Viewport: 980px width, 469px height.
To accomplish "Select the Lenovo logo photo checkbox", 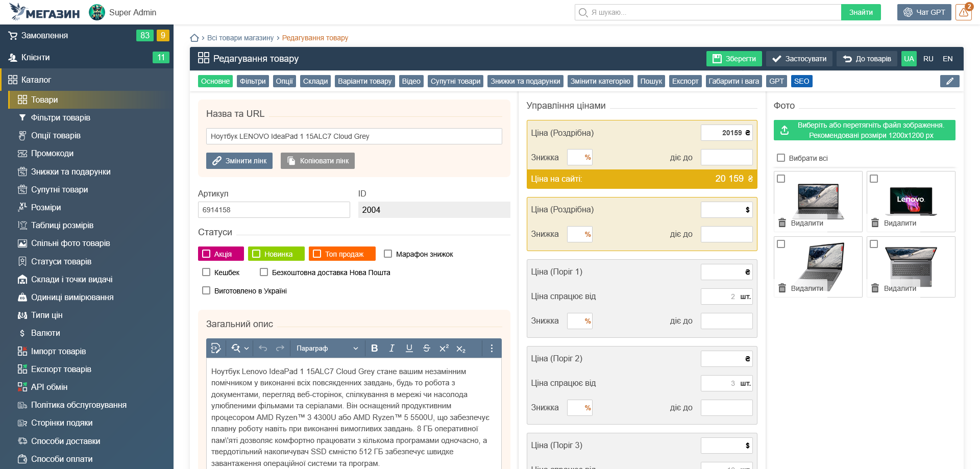I will [874, 179].
